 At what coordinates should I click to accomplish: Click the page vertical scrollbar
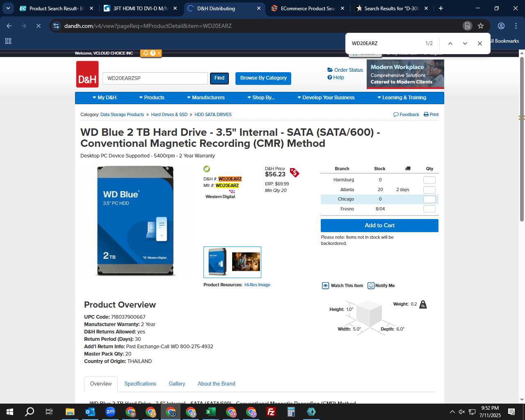pyautogui.click(x=522, y=139)
